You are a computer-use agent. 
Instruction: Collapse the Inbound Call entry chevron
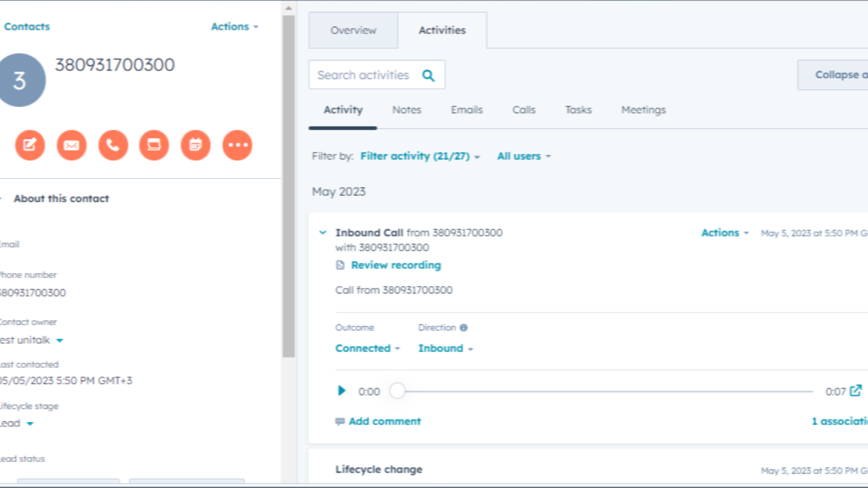click(322, 233)
